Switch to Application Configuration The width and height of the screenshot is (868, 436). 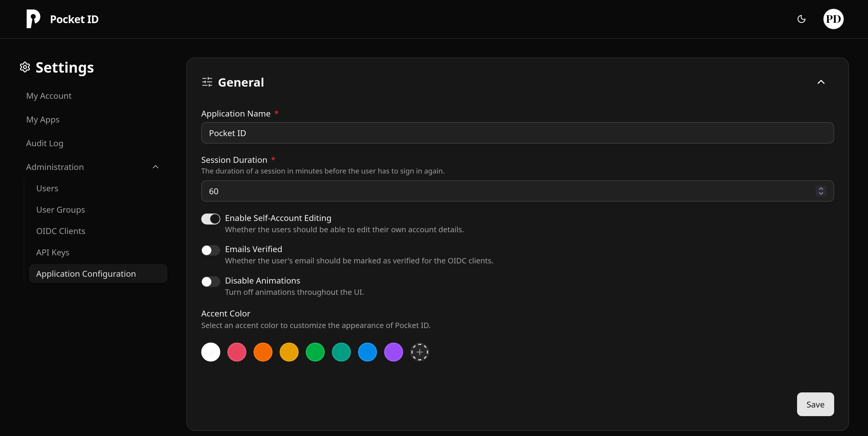tap(86, 273)
